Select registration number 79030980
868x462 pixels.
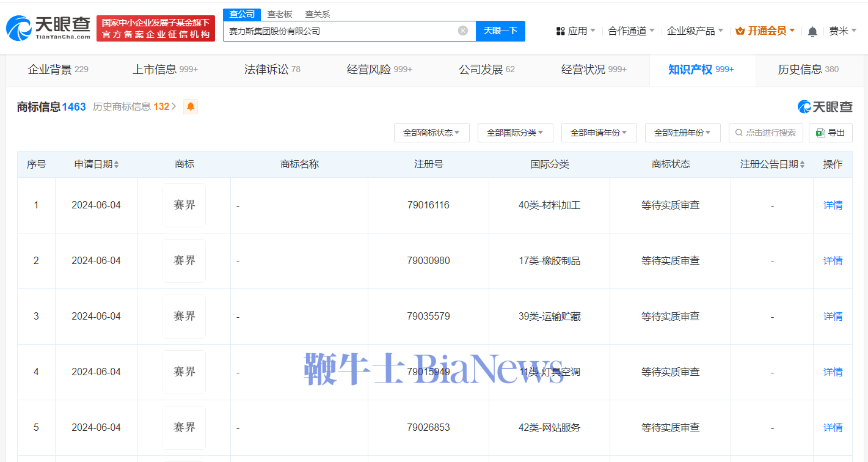click(x=428, y=261)
